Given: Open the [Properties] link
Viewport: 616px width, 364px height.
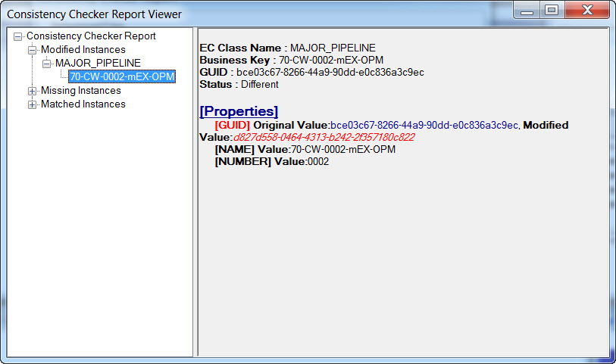Looking at the screenshot, I should click(239, 111).
